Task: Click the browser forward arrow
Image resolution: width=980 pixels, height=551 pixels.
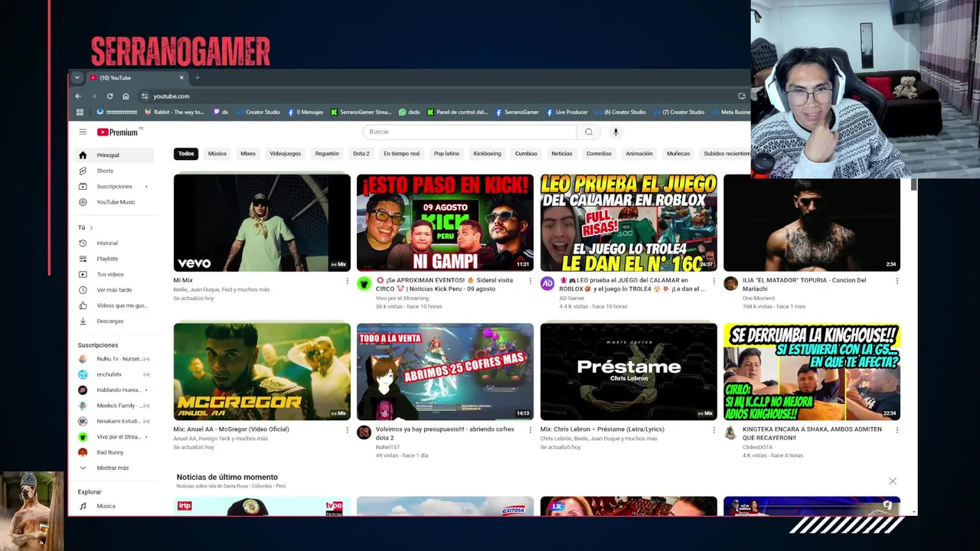Action: tap(94, 96)
